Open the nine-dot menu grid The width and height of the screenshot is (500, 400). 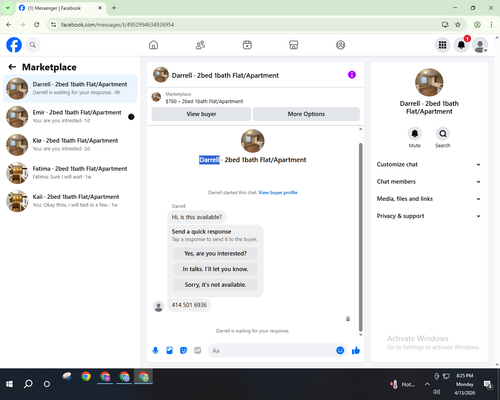pos(442,45)
